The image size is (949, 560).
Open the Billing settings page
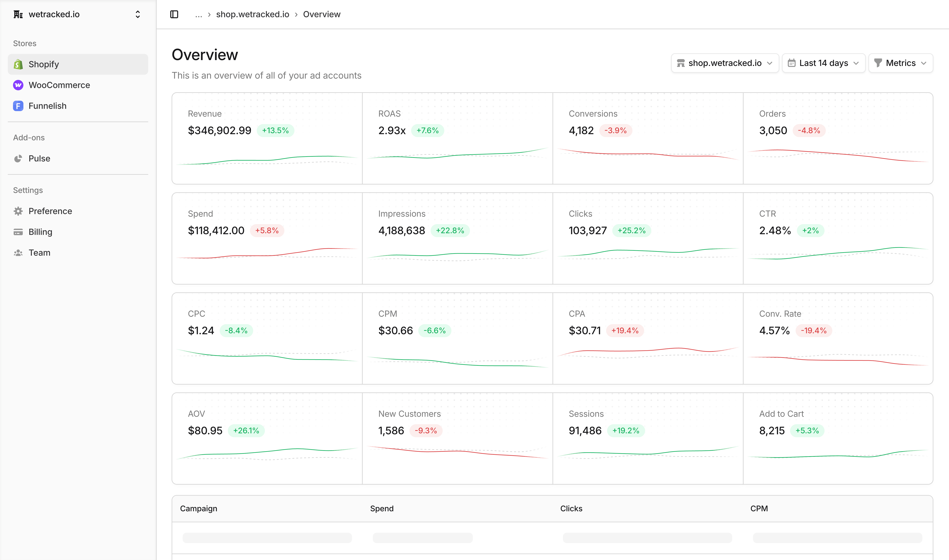point(78,232)
